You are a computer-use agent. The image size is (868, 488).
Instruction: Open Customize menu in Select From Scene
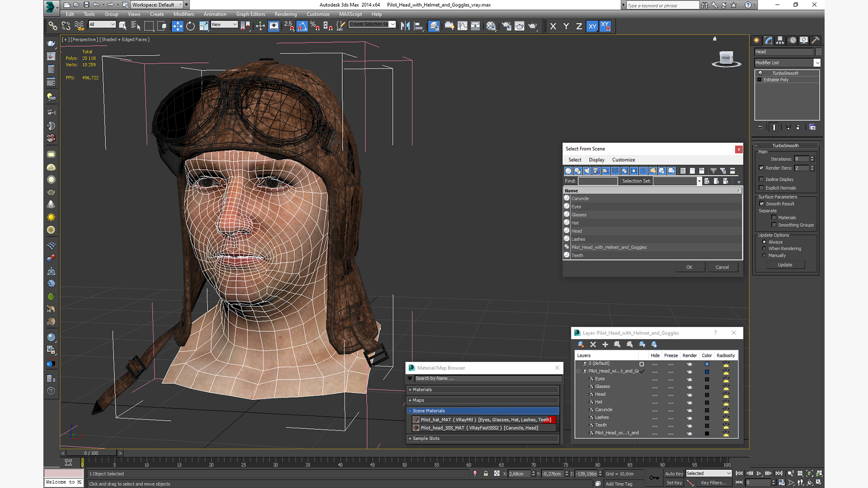(x=623, y=160)
